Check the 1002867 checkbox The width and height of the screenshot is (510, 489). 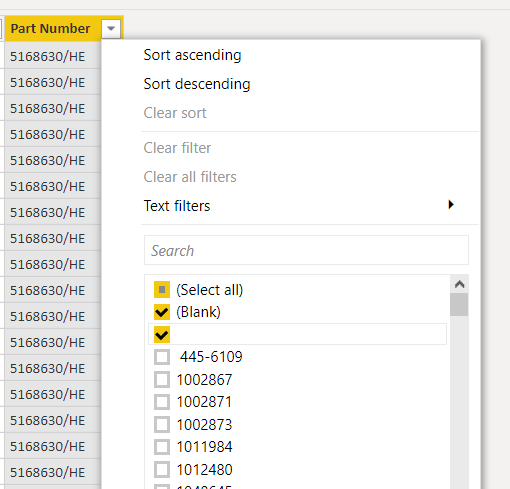(162, 380)
